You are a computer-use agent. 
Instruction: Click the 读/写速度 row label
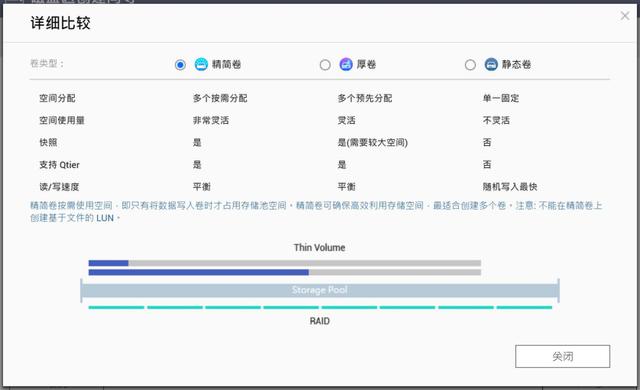click(59, 187)
